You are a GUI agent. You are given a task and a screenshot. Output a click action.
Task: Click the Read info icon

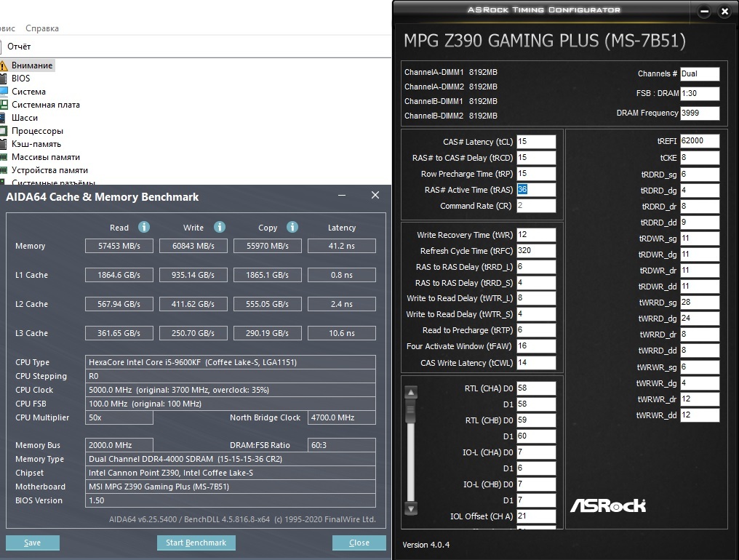(144, 227)
